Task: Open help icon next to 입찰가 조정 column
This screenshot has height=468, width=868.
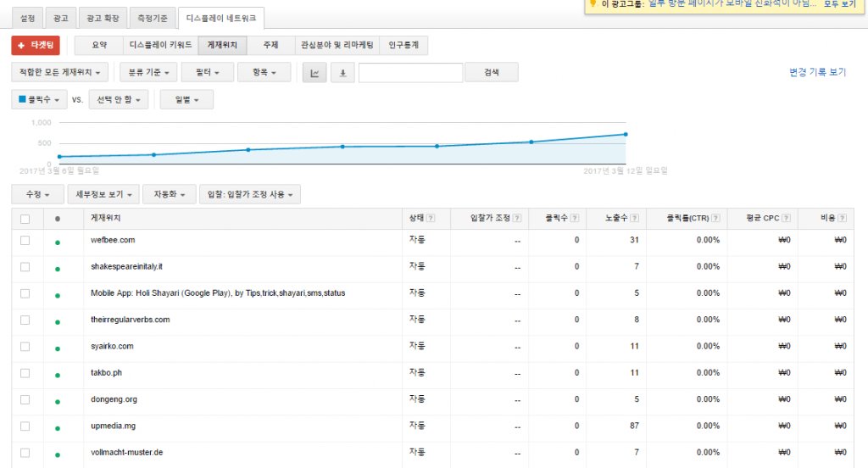Action: tap(517, 218)
